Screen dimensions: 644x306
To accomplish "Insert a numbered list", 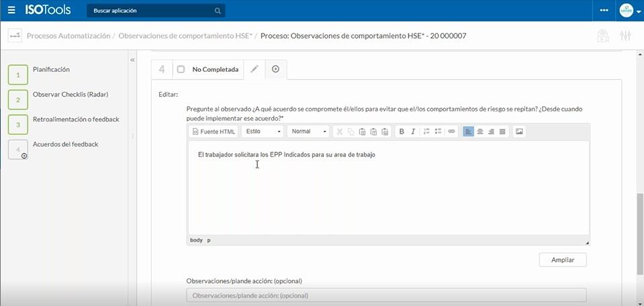I will [426, 132].
